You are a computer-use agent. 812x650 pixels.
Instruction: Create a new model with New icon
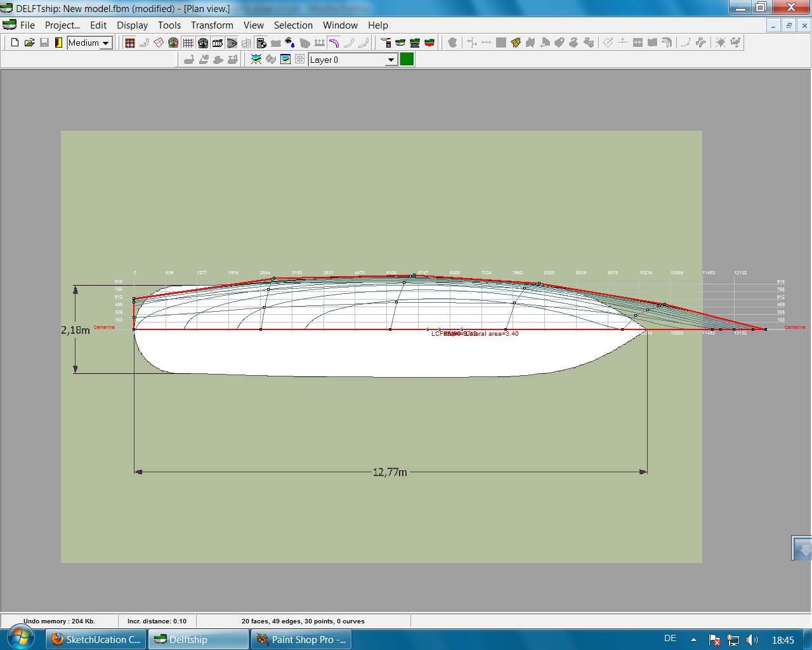[x=15, y=43]
